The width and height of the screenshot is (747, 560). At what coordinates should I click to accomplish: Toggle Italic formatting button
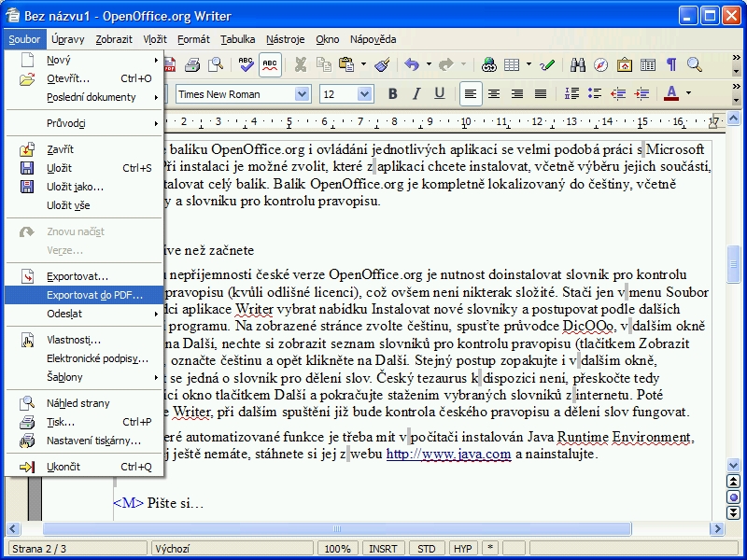coord(416,93)
